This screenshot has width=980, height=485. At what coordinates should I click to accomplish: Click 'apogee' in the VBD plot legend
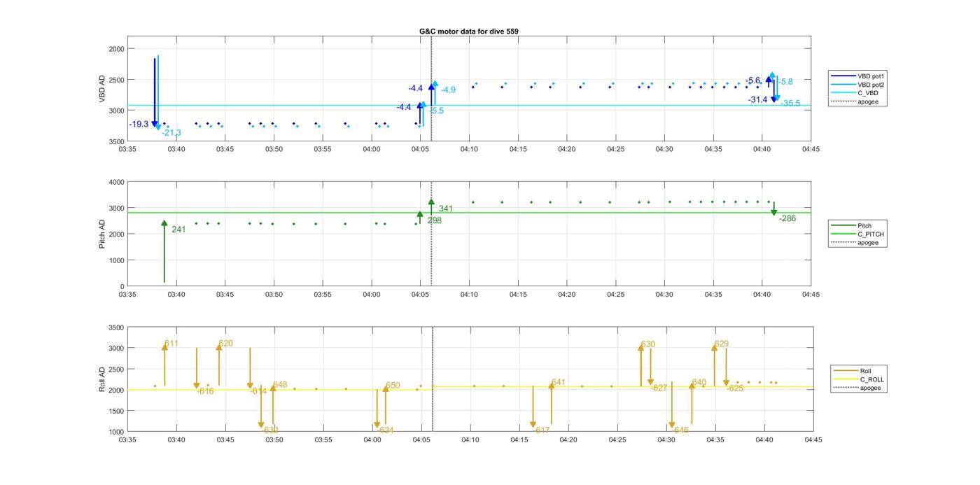coord(867,101)
